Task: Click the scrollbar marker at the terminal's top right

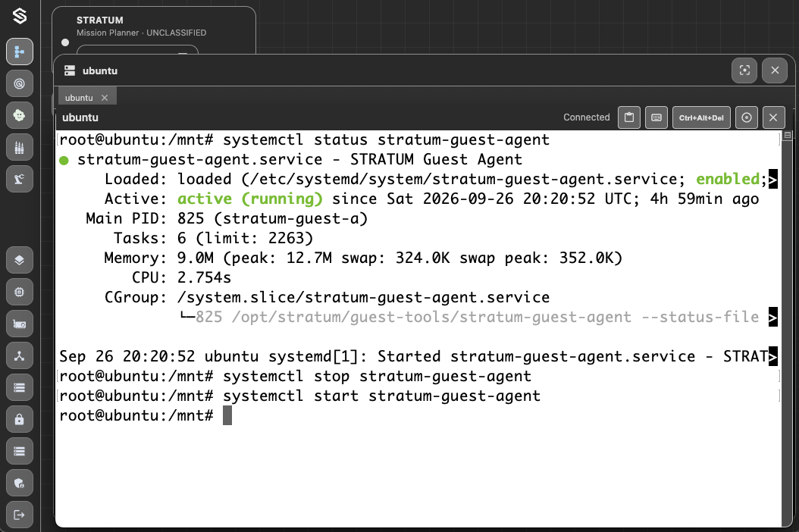Action: point(788,135)
